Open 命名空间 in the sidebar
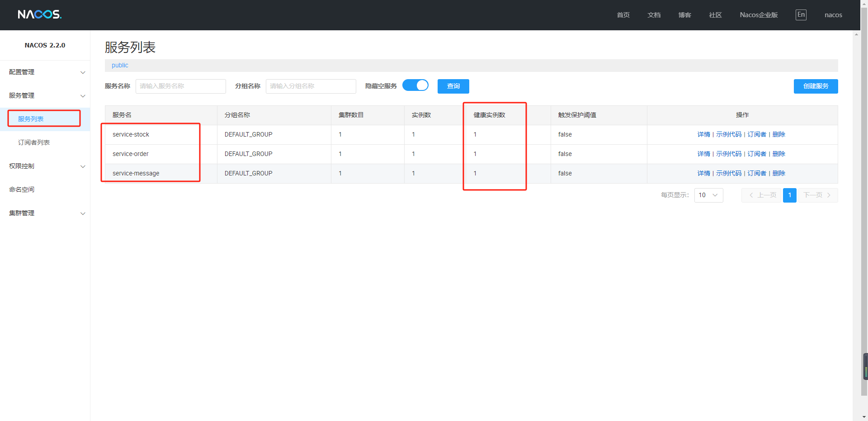Screen dimensions: 868x421 (x=22, y=189)
